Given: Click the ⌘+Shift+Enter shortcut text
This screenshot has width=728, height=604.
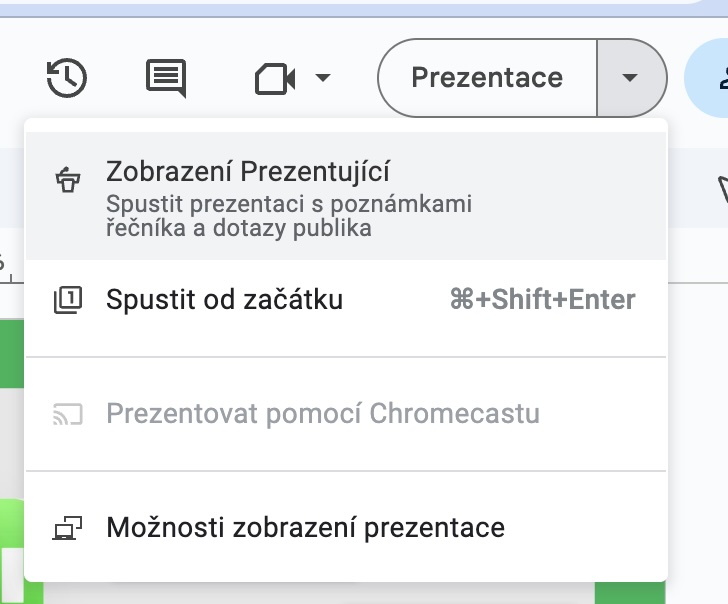Looking at the screenshot, I should click(x=542, y=299).
